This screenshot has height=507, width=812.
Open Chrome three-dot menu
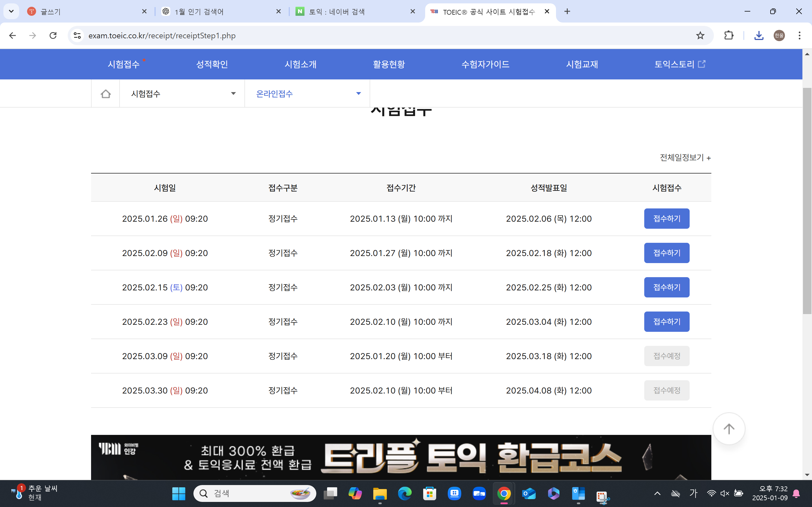pos(799,35)
